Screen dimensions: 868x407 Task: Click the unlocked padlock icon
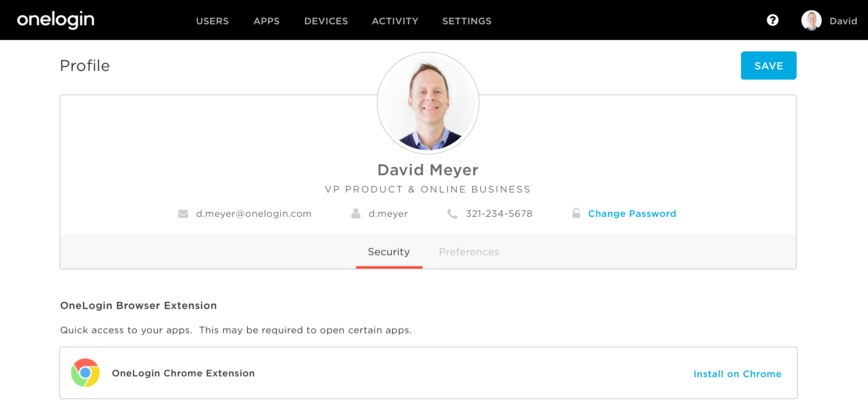pos(576,213)
